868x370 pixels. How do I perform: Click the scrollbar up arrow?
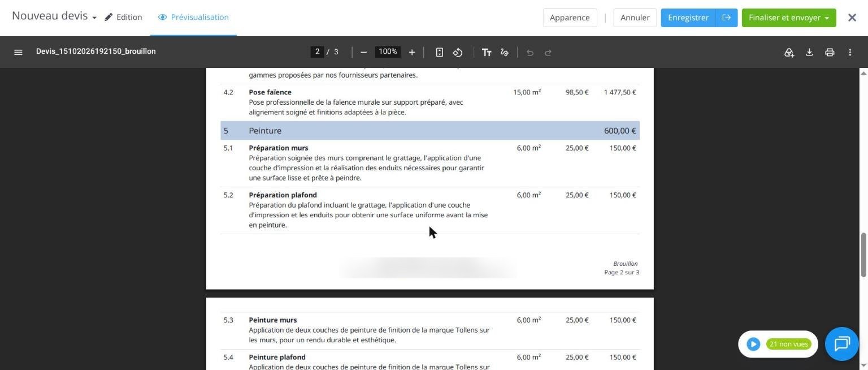pyautogui.click(x=863, y=73)
